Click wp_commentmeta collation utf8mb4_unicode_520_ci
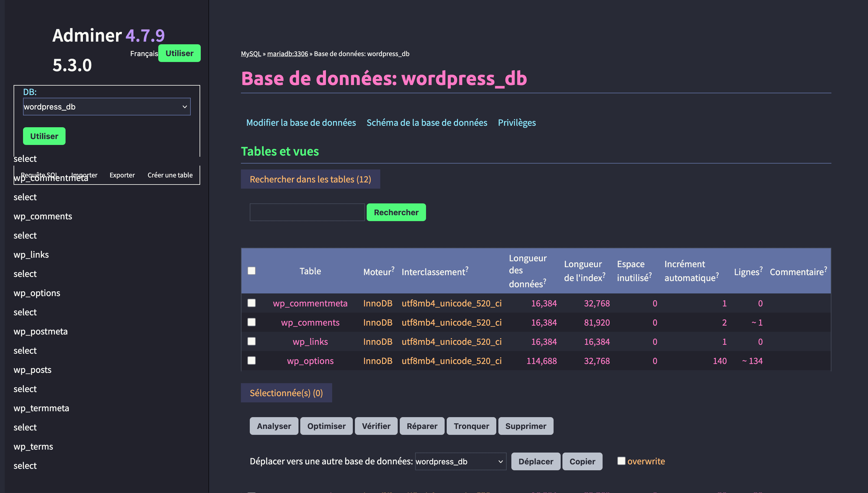 click(451, 303)
